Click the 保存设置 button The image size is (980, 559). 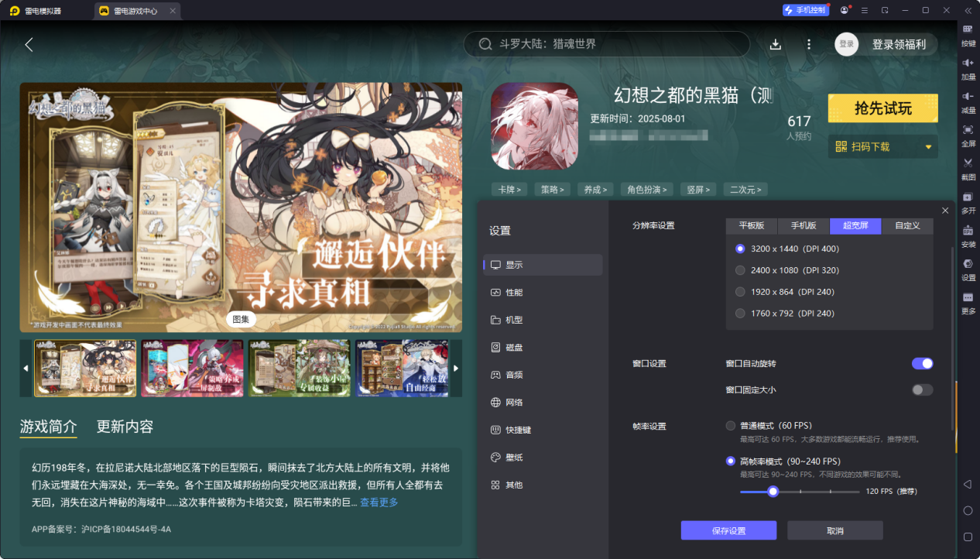728,530
